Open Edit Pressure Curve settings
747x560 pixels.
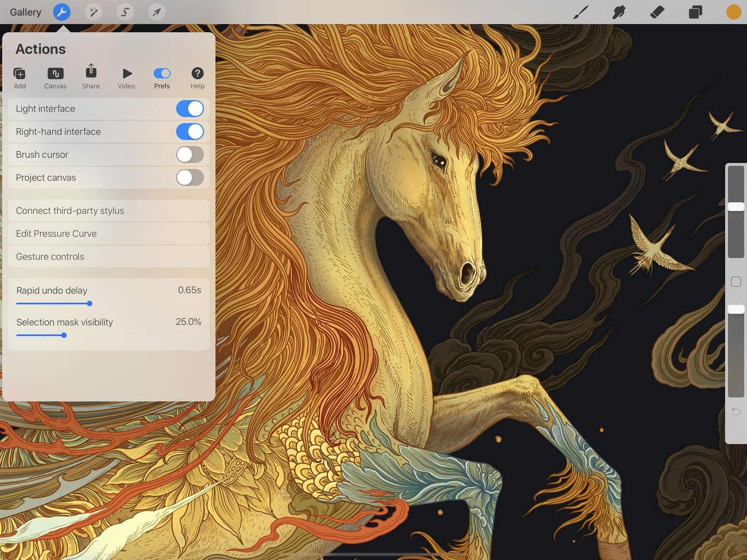pyautogui.click(x=108, y=233)
